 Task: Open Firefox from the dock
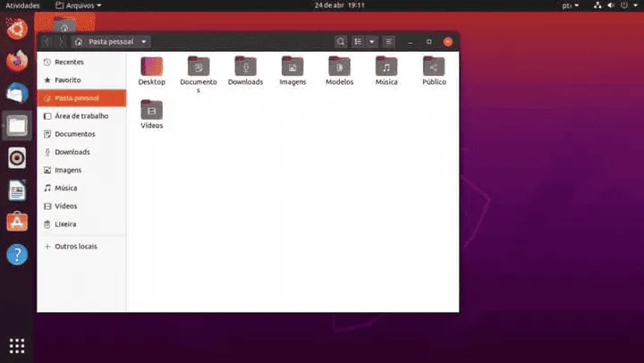coord(17,61)
